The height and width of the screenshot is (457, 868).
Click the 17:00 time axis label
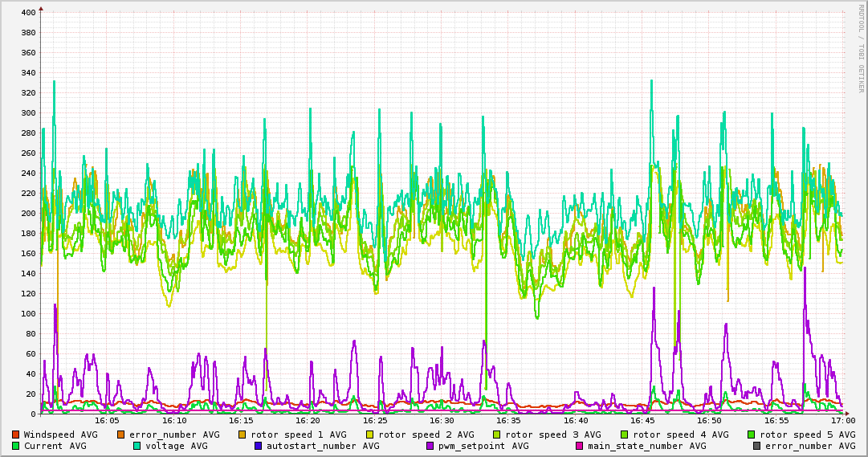842,420
